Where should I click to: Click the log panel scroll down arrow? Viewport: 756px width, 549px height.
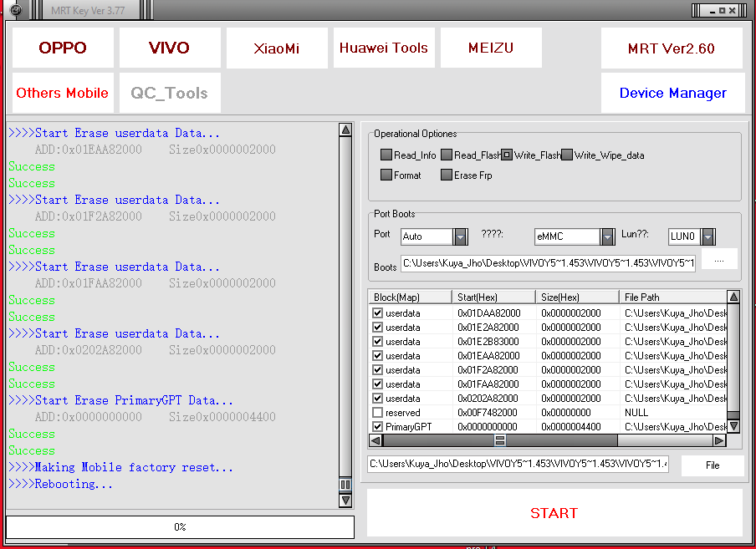click(345, 501)
